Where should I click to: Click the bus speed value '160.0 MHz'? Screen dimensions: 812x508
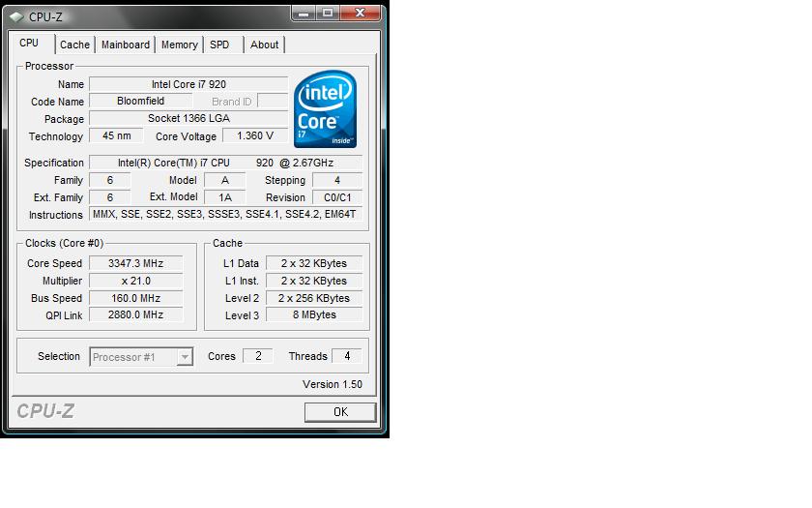[x=135, y=298]
